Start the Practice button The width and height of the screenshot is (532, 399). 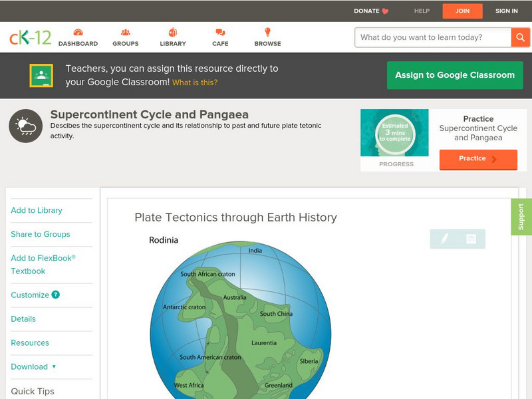pyautogui.click(x=478, y=159)
